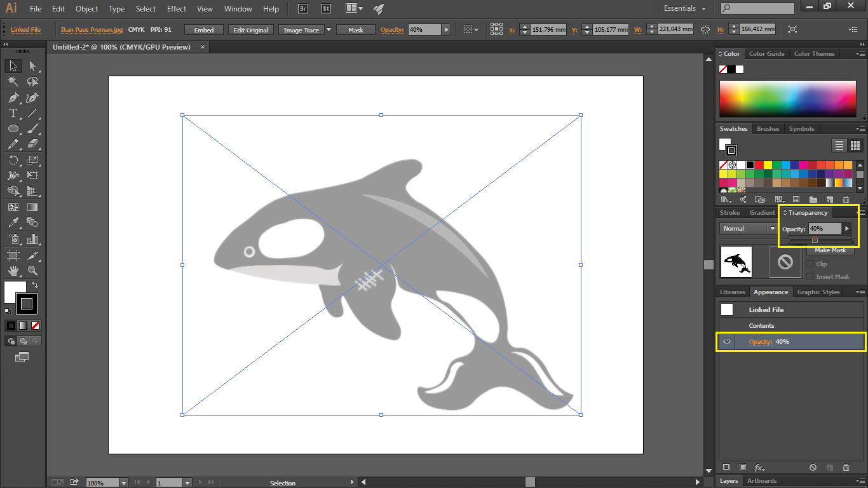Open the Control bar opacity slider arrow
The height and width of the screenshot is (488, 868).
[447, 30]
